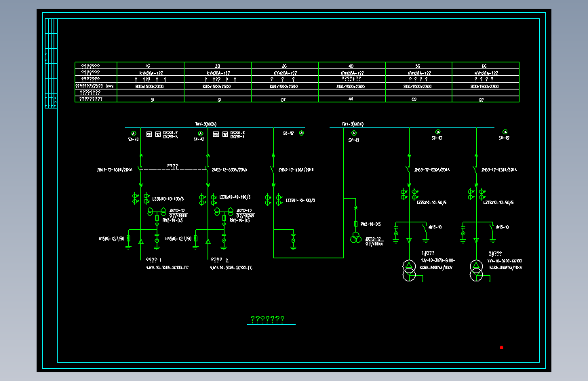Click the ZN63-12 breaker label on the 1# transformer feeder
588x381 pixels.
432,170
